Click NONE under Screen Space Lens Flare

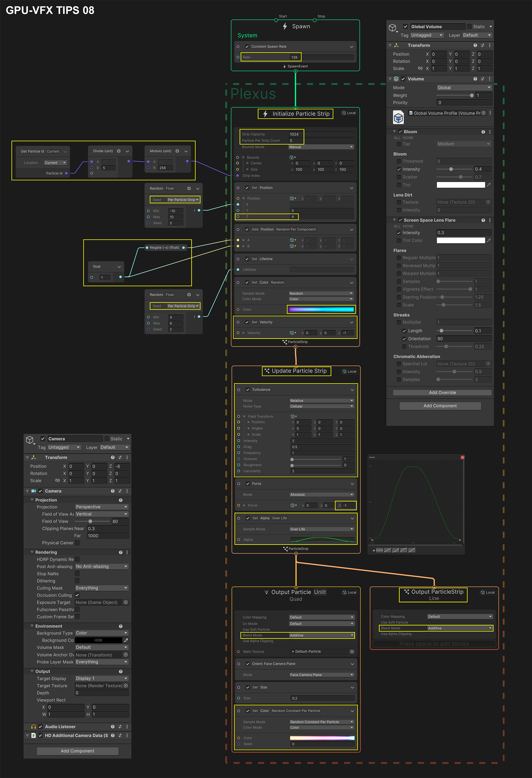(x=408, y=226)
